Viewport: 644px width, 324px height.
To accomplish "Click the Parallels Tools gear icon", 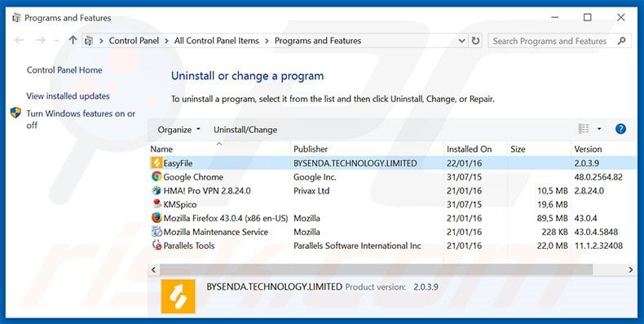I will 156,246.
